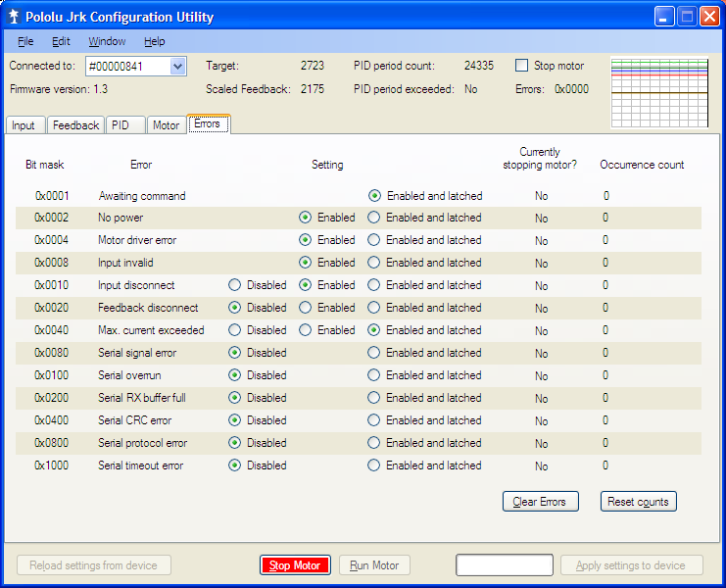Select Enabled and latched for Max. current exceeded
The image size is (726, 588).
click(x=373, y=330)
